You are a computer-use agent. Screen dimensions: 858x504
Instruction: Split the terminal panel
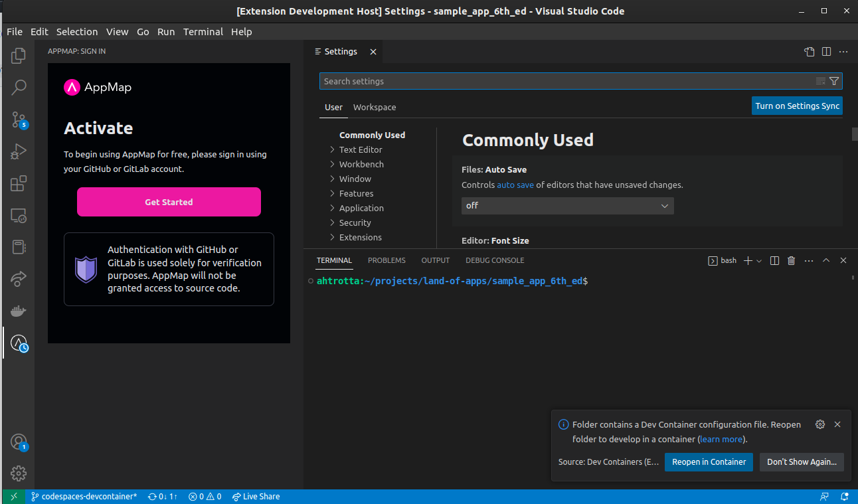774,260
